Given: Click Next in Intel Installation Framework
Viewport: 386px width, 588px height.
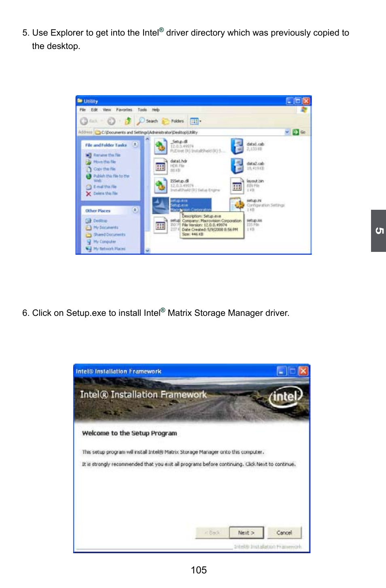Looking at the screenshot, I should coord(246,533).
